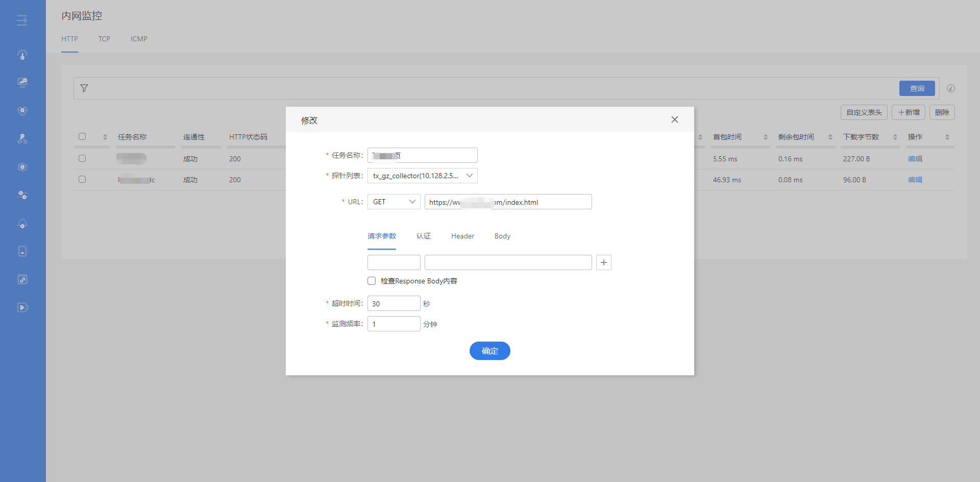Click the HTTP状态码 column header

pos(248,137)
